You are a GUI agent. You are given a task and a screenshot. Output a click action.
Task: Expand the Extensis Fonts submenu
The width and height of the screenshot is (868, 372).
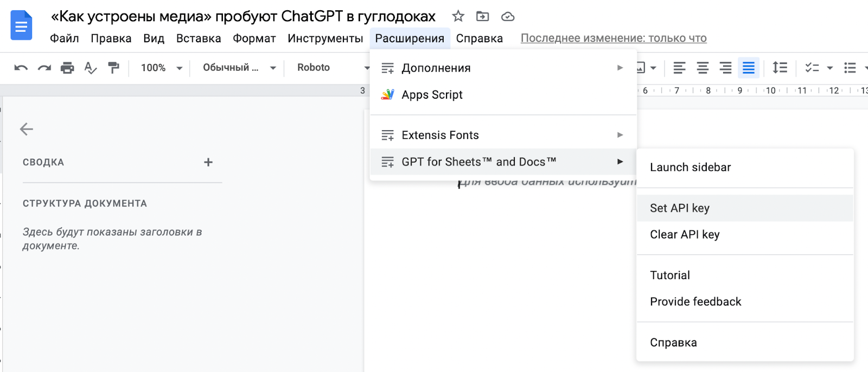click(503, 135)
